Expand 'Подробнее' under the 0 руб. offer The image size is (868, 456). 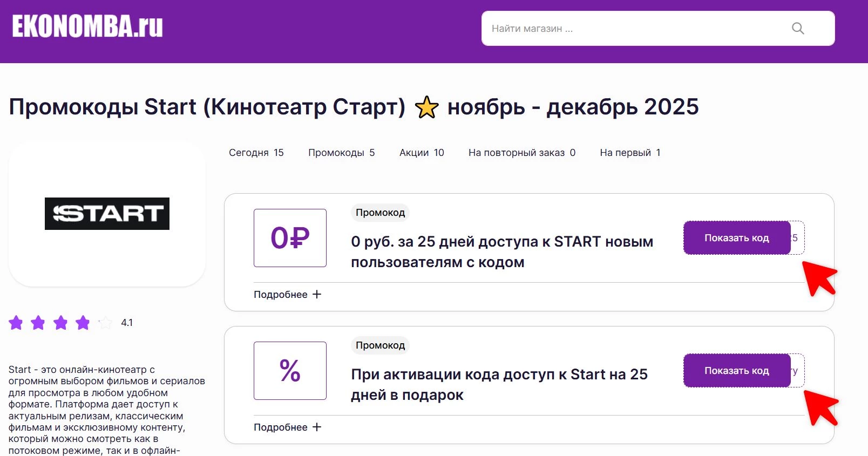point(287,295)
